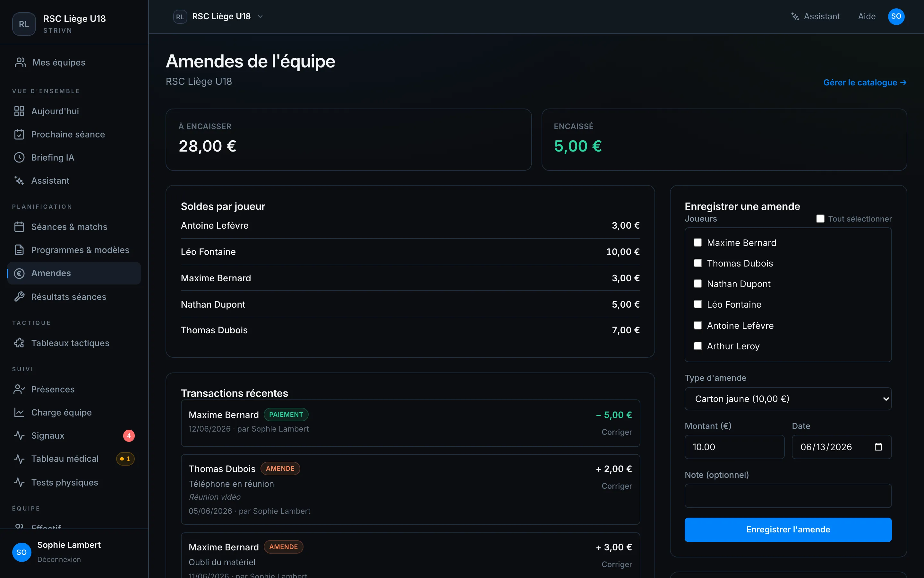Click the Résultats séances wrench icon

[19, 297]
